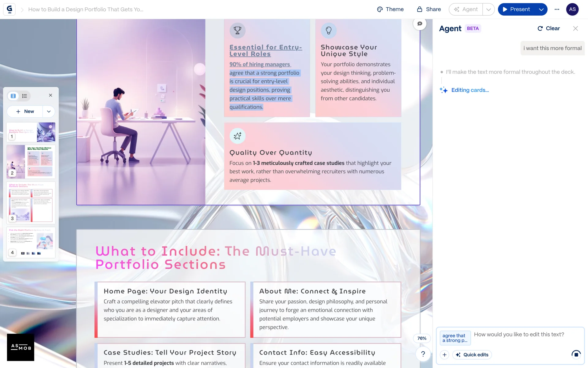588x368 pixels.
Task: Clear the Agent conversation
Action: [x=548, y=28]
